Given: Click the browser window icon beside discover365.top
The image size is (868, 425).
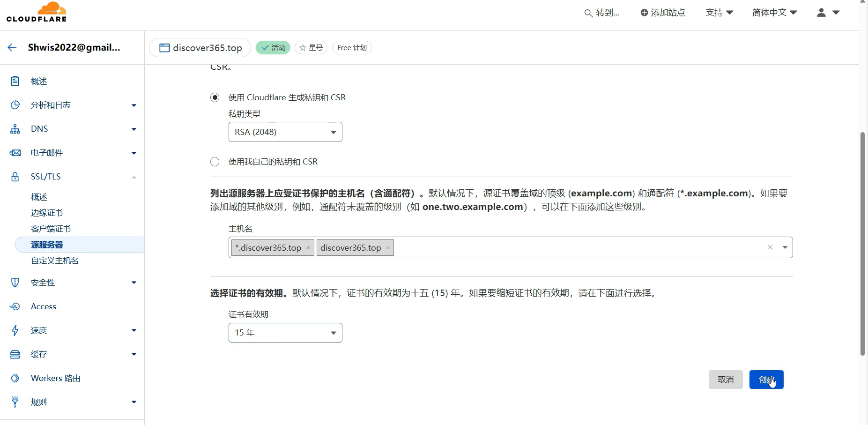Looking at the screenshot, I should pyautogui.click(x=164, y=48).
